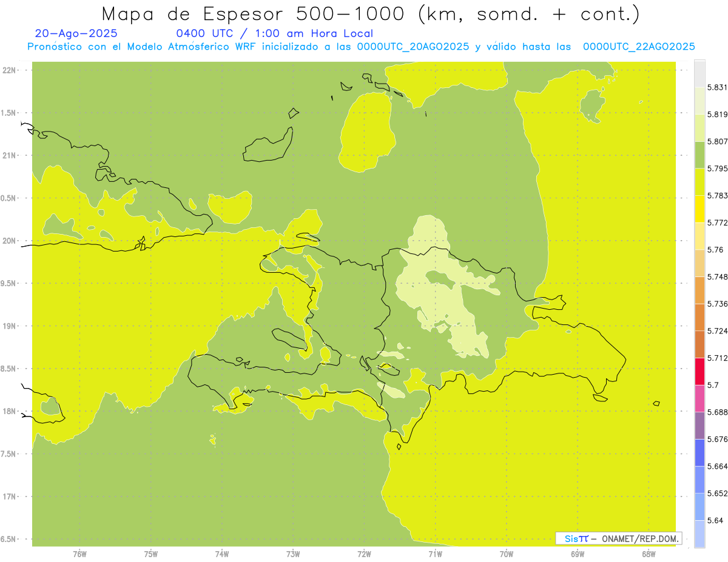Pick the green swatch between 5.795 and 5.807
This screenshot has height=562, width=728.
click(699, 155)
